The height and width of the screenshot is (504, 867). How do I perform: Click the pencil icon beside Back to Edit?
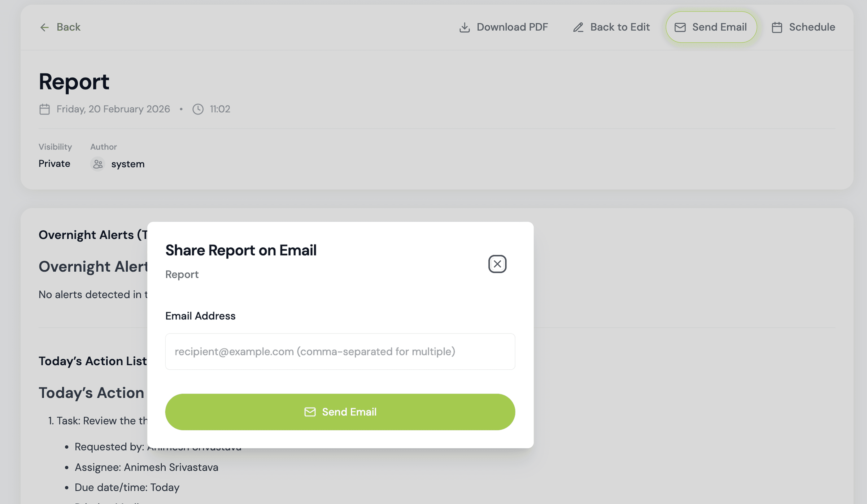pos(578,27)
